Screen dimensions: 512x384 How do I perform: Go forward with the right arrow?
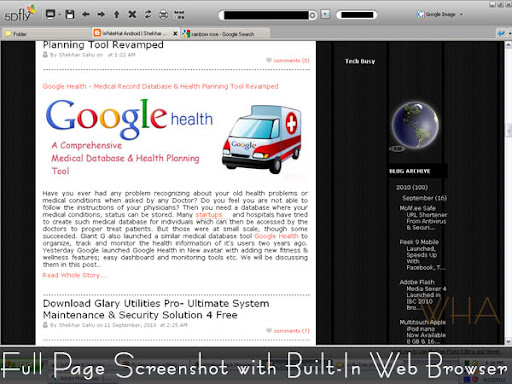tap(101, 14)
